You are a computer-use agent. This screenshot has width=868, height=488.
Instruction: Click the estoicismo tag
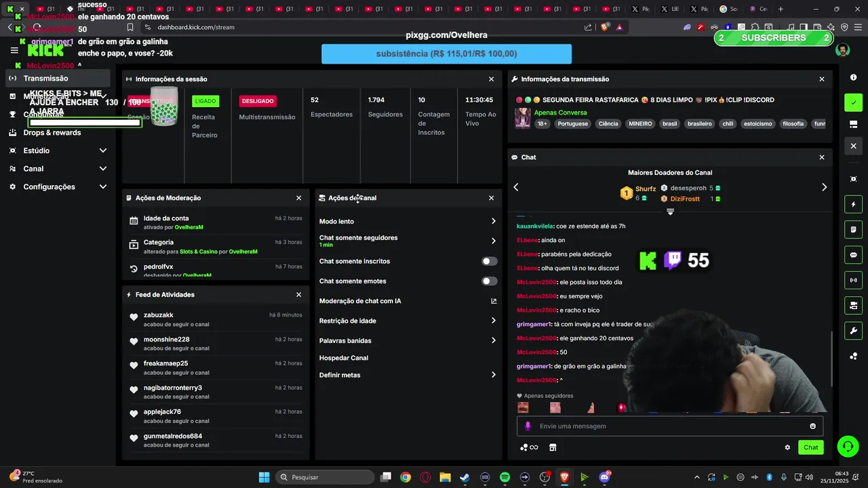click(x=757, y=124)
